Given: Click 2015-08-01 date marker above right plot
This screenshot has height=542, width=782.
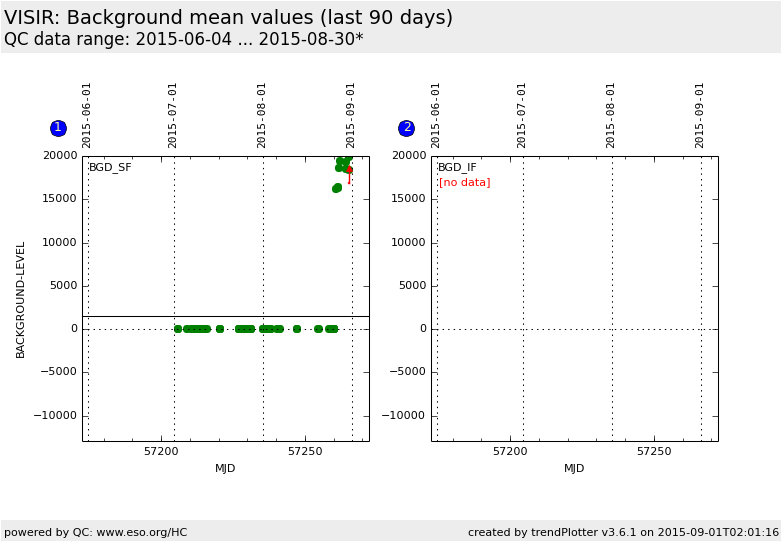Looking at the screenshot, I should (x=611, y=115).
